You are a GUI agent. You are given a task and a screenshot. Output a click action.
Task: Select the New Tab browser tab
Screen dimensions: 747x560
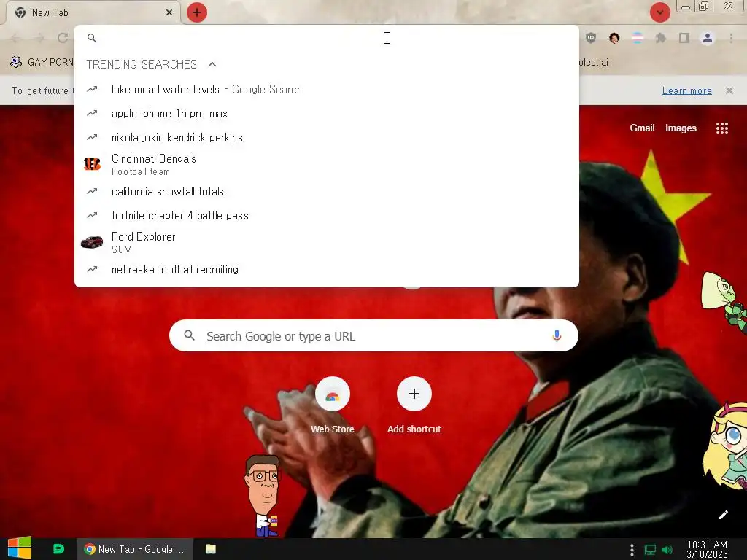coord(93,12)
